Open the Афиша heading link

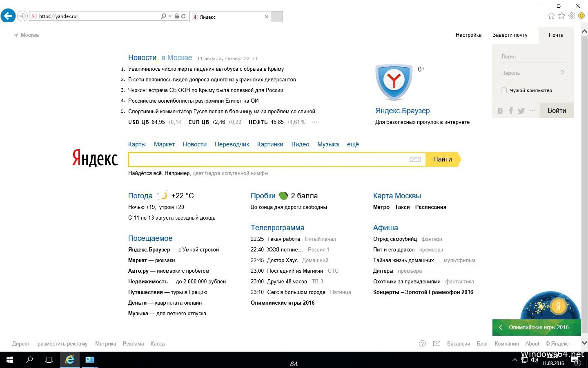point(385,228)
